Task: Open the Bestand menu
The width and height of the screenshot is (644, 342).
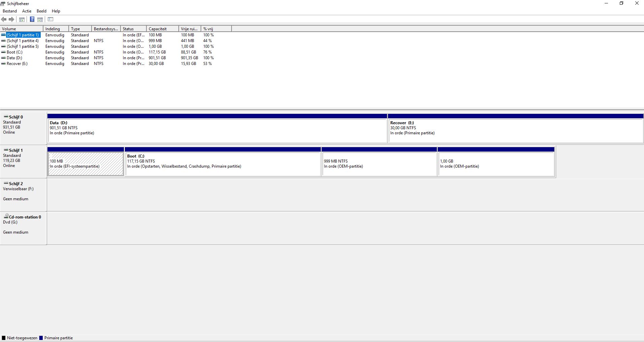Action: (10, 11)
